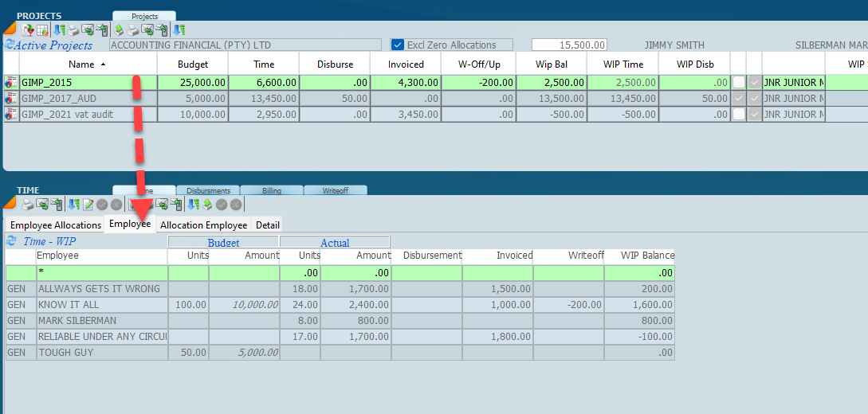
Task: Open the Billing tab
Action: click(x=272, y=191)
